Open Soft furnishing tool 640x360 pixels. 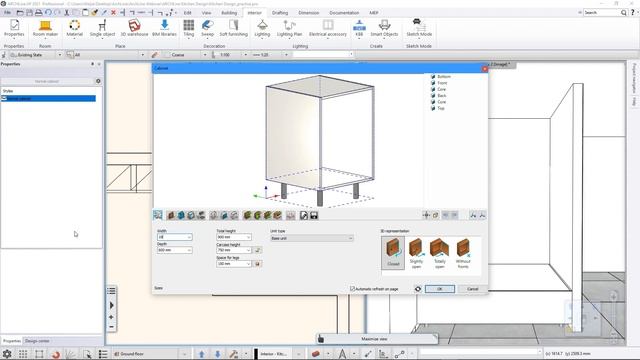click(x=233, y=28)
